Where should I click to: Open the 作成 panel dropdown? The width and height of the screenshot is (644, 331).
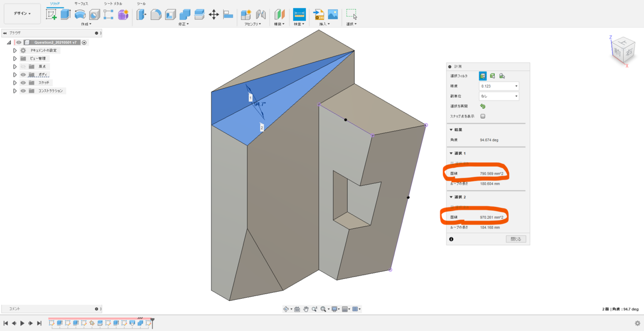point(86,24)
